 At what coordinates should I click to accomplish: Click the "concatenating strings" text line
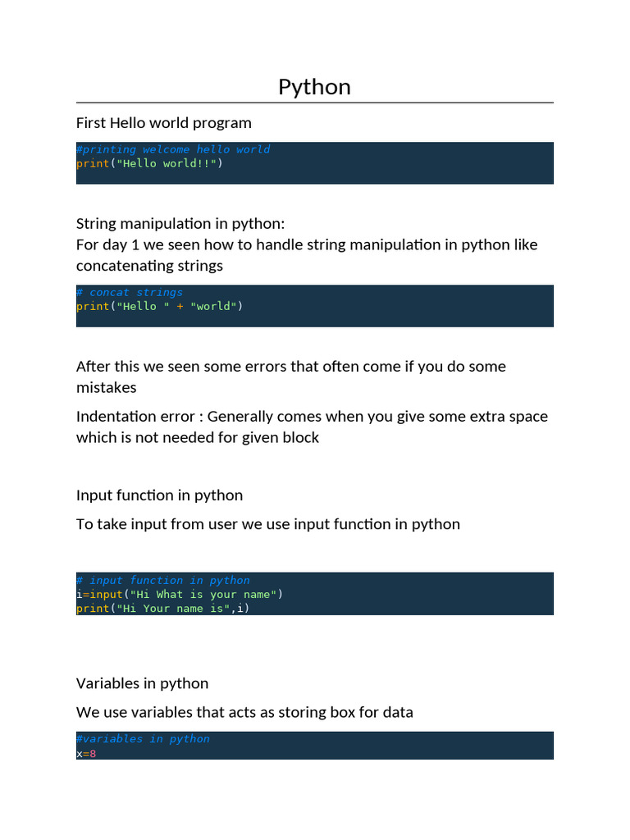coord(149,266)
